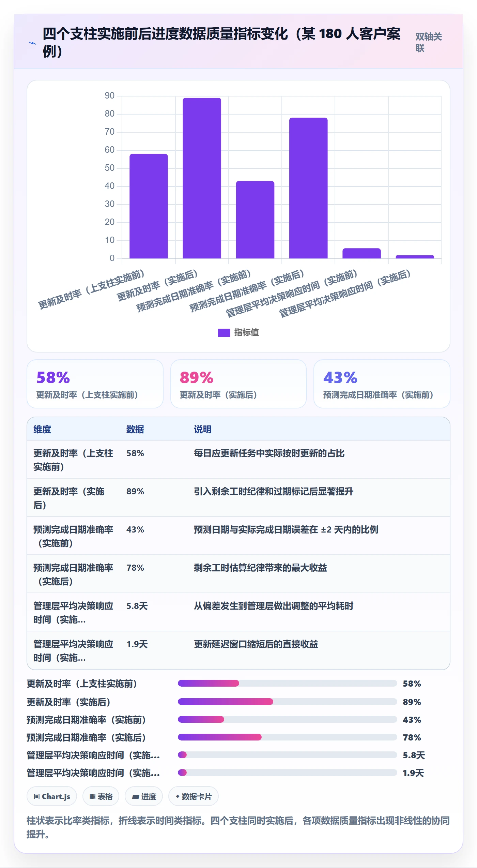Click the 89% progress bar
This screenshot has height=868, width=477.
[287, 702]
